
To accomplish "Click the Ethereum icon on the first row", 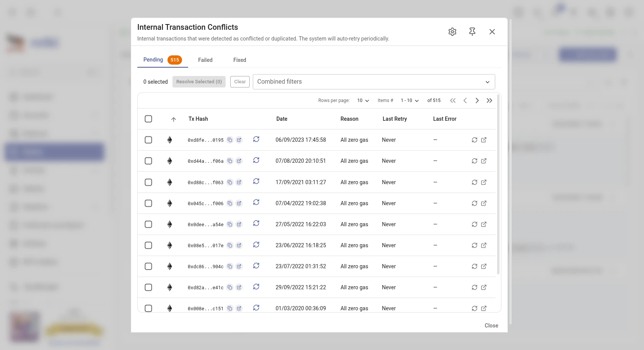I will (x=169, y=140).
